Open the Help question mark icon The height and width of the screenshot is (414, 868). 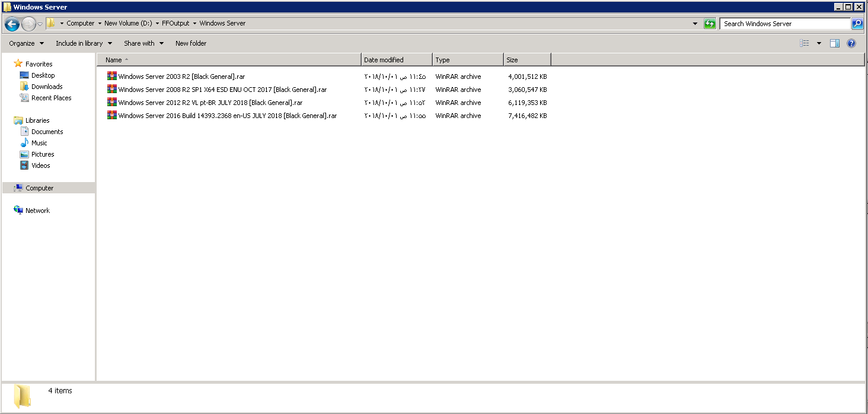point(851,43)
